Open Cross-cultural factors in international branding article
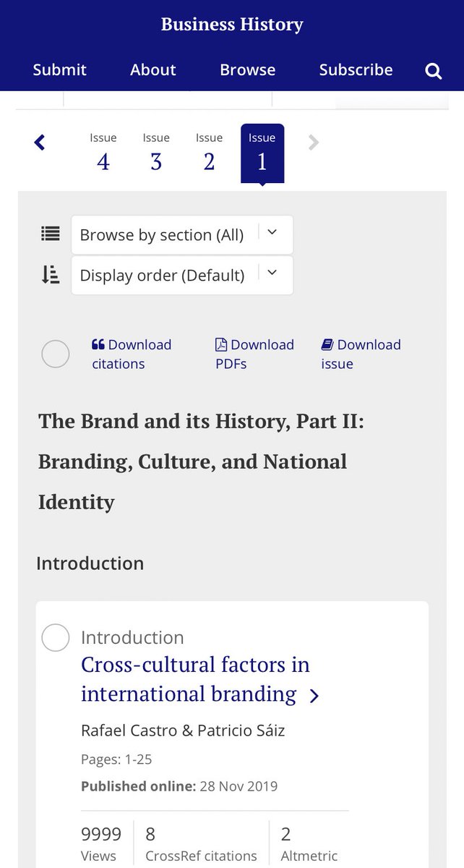Screen dimensions: 464x868 point(195,679)
